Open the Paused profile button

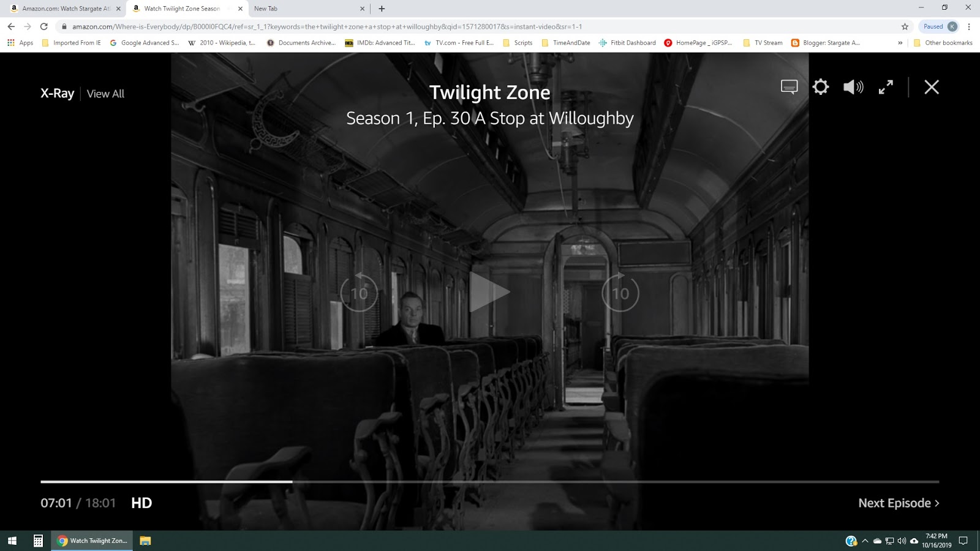click(x=940, y=26)
